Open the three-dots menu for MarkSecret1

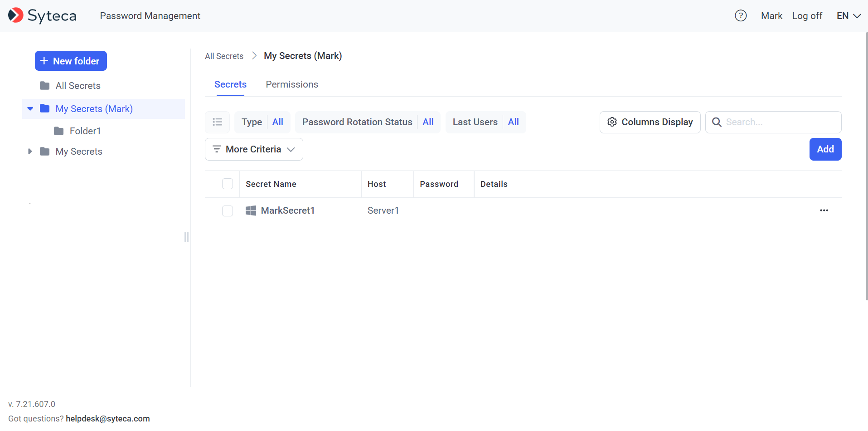point(824,211)
